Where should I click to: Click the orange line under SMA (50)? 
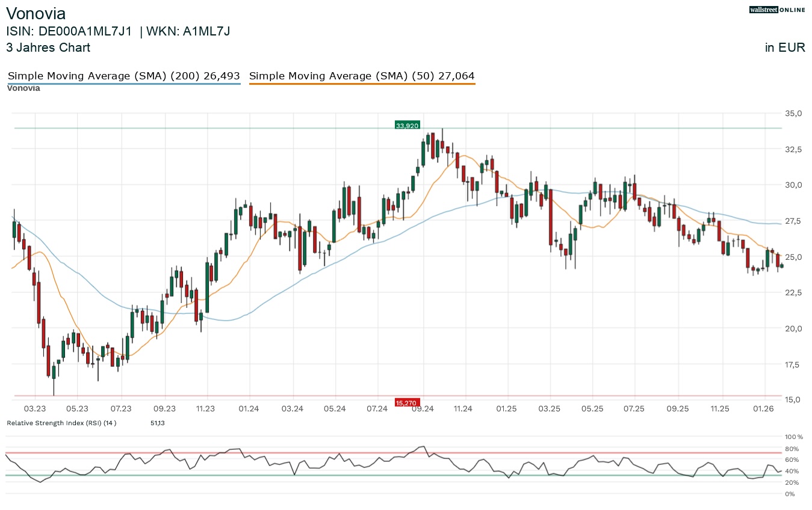[x=362, y=84]
